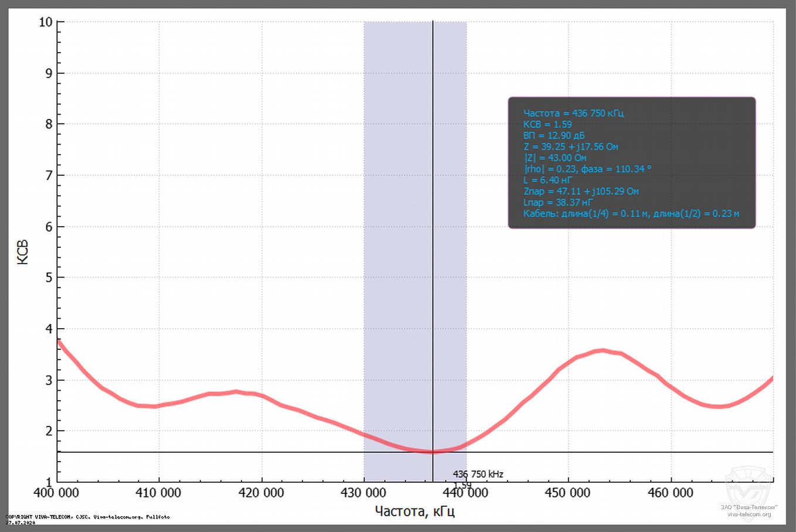796x532 pixels.
Task: Click the 'КСВ' y-axis title
Action: tap(23, 252)
